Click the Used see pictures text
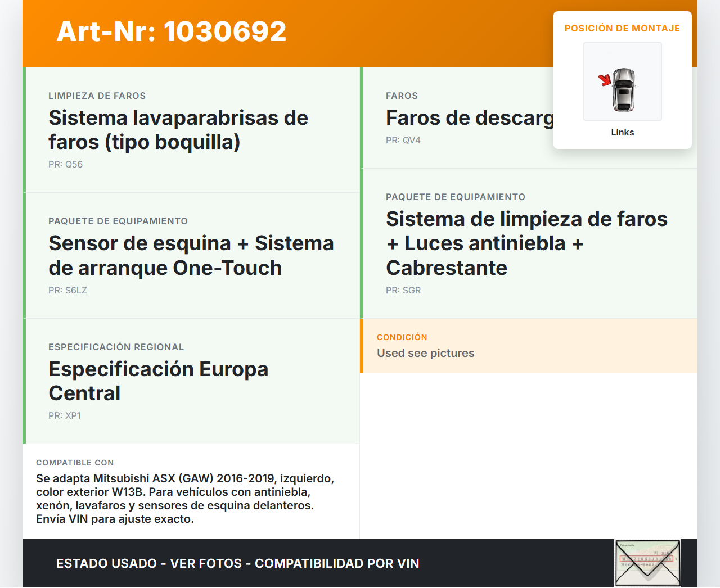Screen dimensions: 720x588 pos(426,353)
